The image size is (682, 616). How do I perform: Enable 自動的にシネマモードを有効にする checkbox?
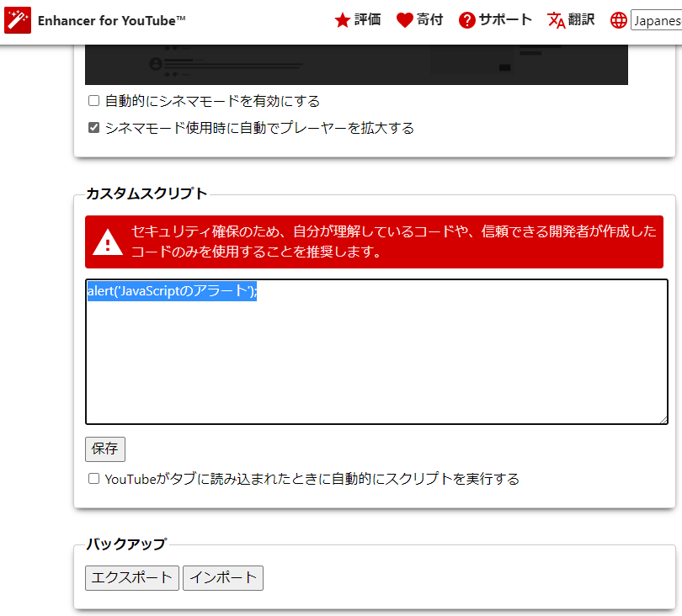[x=93, y=101]
